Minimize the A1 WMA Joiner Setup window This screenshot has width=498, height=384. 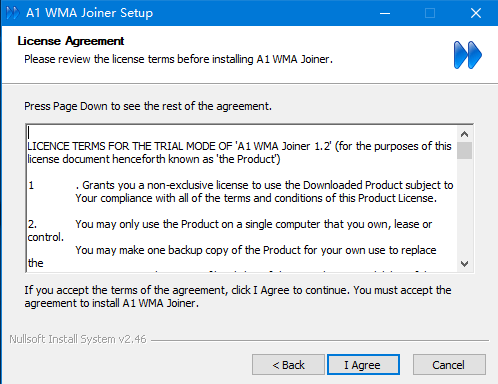385,13
